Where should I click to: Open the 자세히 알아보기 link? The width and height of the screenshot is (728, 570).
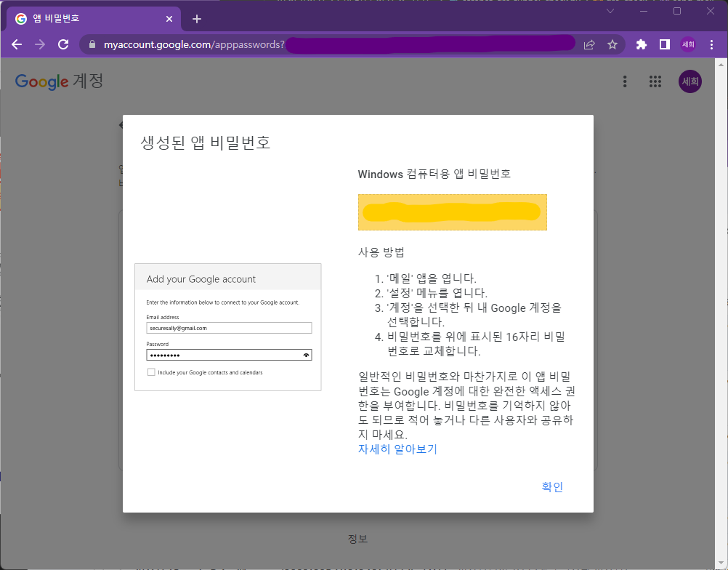coord(397,449)
